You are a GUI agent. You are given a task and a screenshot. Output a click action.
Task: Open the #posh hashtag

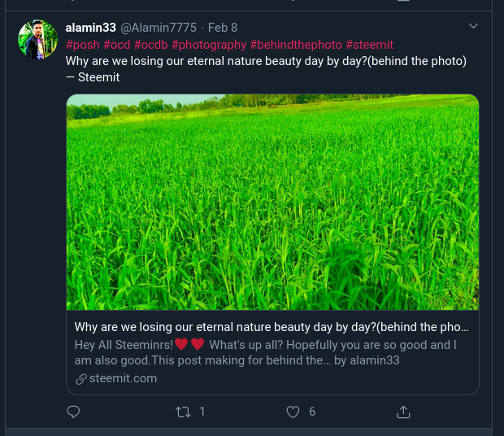pos(82,45)
